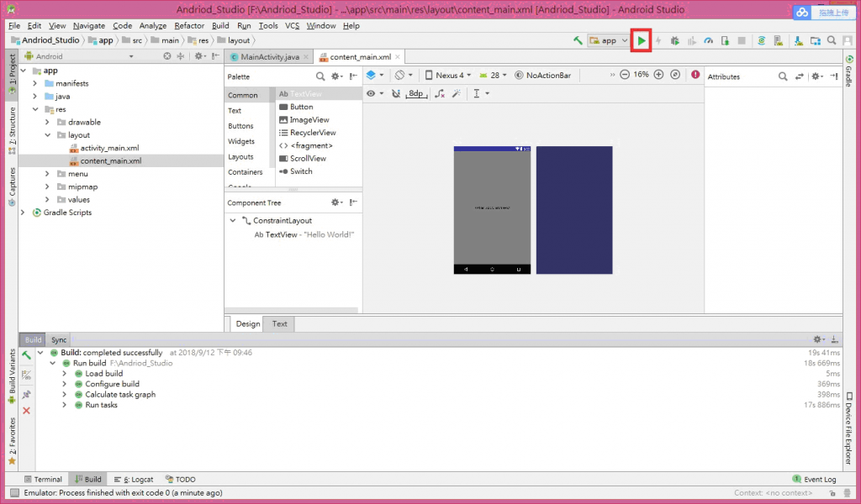Collapse the res folder in project tree
This screenshot has width=861, height=504.
click(x=35, y=109)
